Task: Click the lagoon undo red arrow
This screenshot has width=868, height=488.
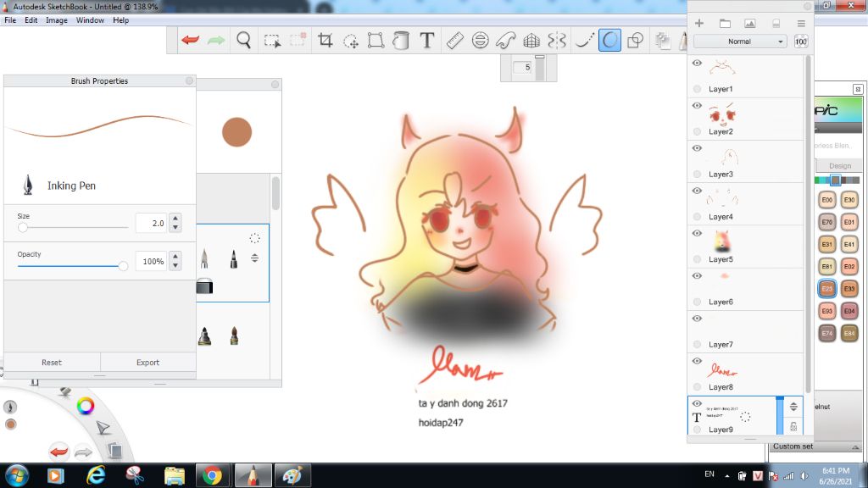Action: pyautogui.click(x=58, y=452)
